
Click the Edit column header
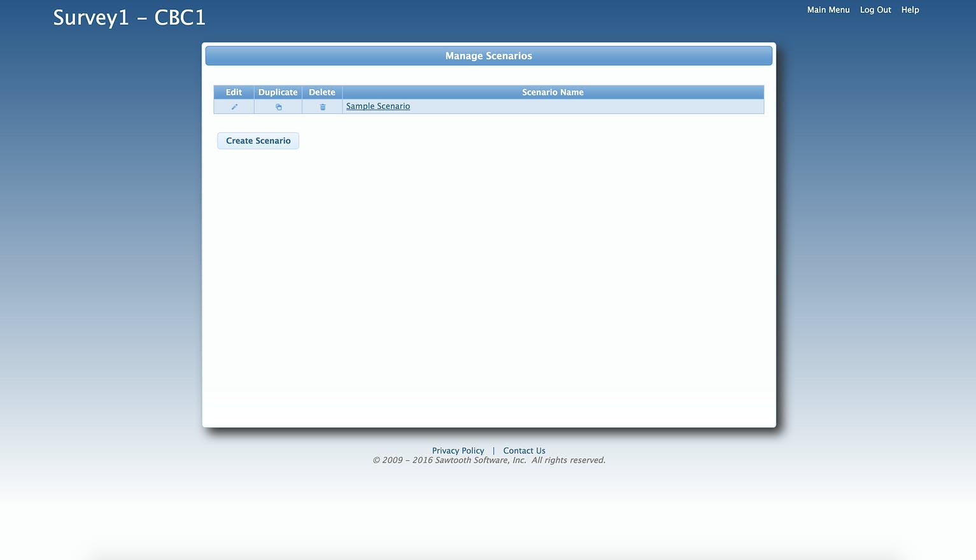[x=234, y=92]
